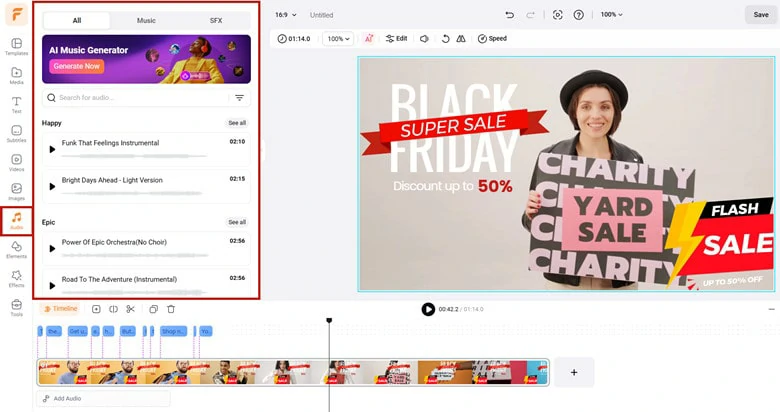Click the Untitled project name field
780x412 pixels.
coord(321,15)
